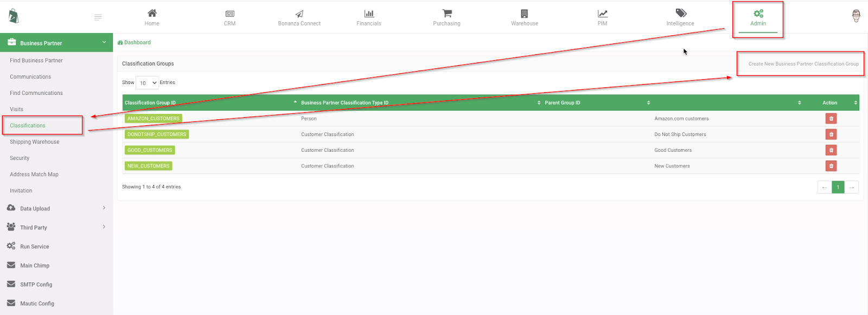This screenshot has height=315, width=868.
Task: Click the application logo
Action: pyautogui.click(x=14, y=16)
